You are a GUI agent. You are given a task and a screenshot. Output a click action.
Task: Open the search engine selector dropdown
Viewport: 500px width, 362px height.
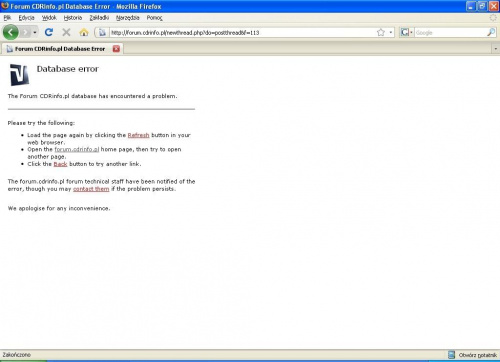[407, 32]
